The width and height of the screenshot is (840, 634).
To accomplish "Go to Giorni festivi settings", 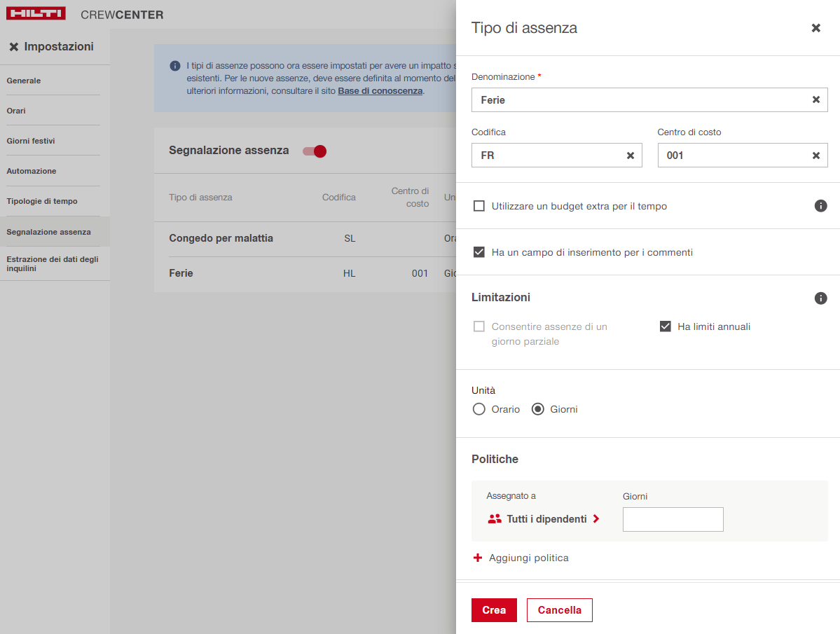I will (31, 141).
